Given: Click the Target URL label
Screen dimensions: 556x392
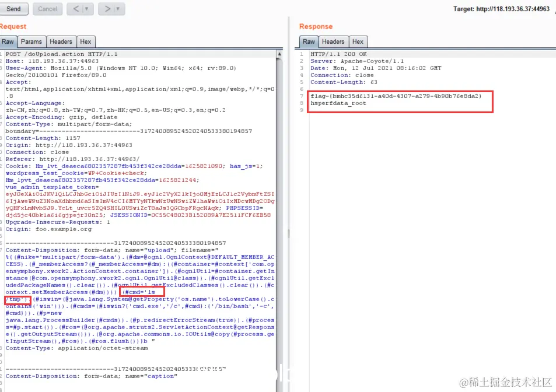Looking at the screenshot, I should (501, 9).
